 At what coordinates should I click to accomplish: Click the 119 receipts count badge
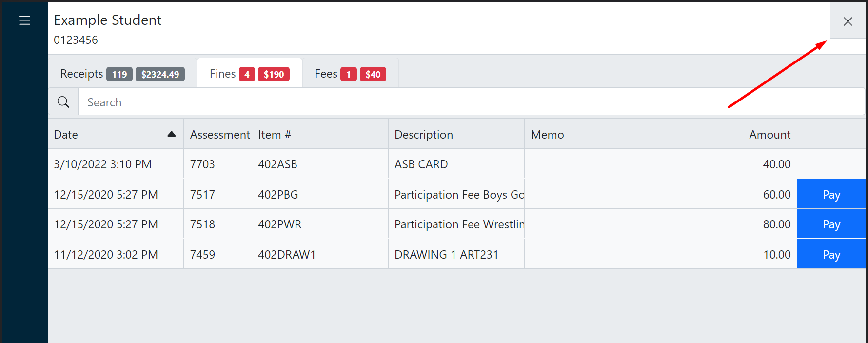(119, 74)
